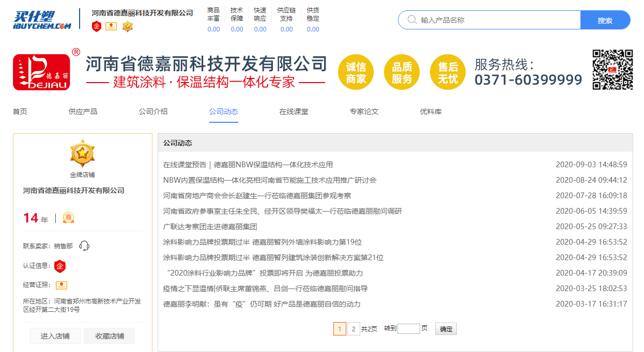Screen dimensions: 644x352
Task: Open the 供应产品 tab
Action: click(x=83, y=111)
